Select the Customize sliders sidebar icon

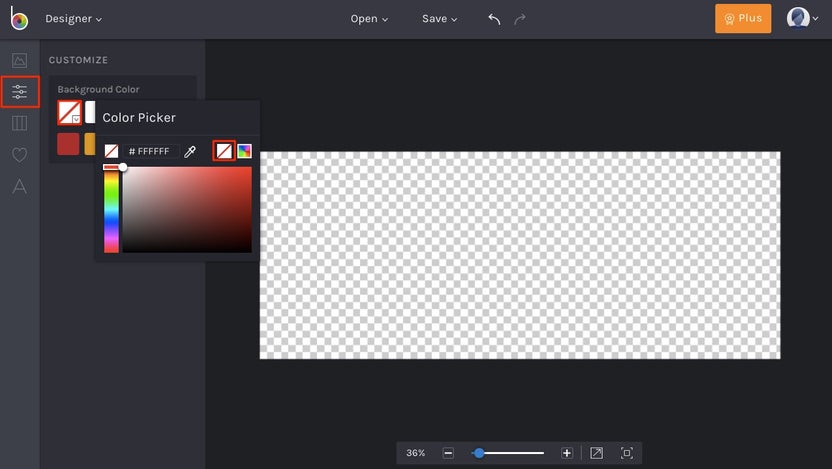(20, 92)
